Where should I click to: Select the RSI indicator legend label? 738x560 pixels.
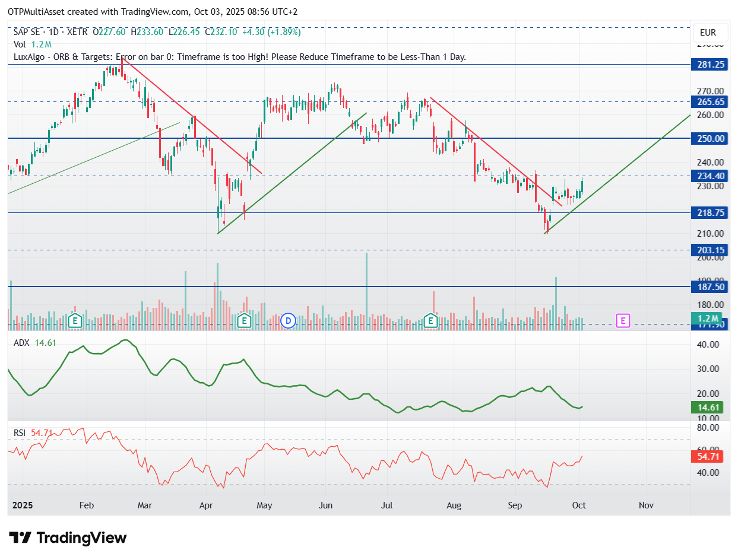[20, 433]
